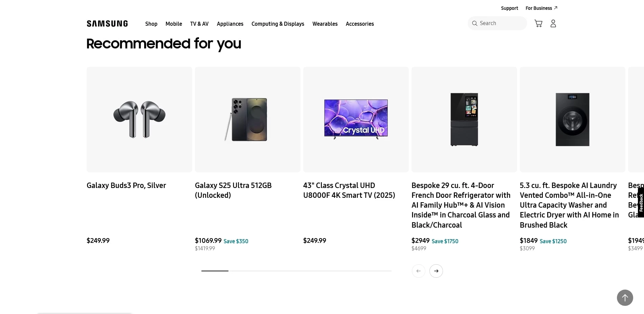The height and width of the screenshot is (314, 644).
Task: Click the carousel progress bar
Action: click(296, 271)
